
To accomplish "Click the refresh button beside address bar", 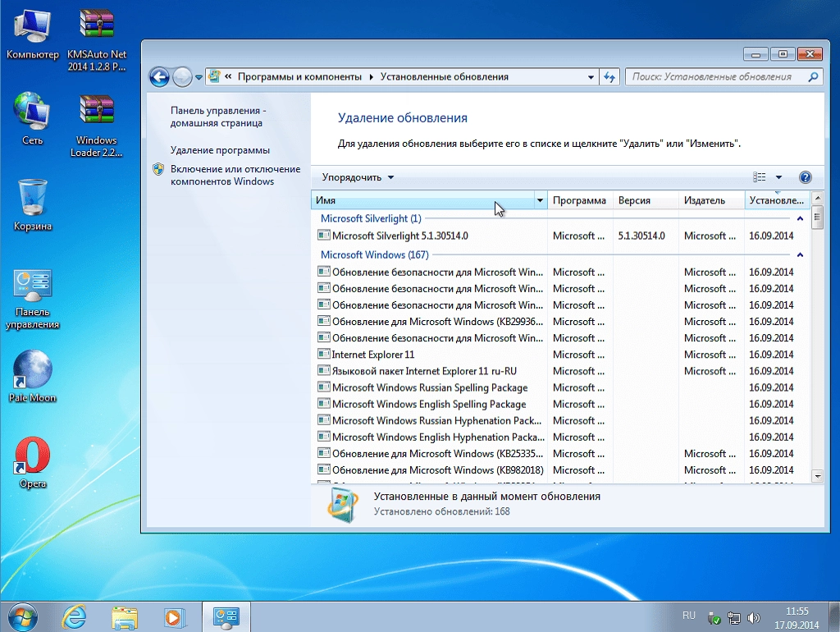I will click(x=609, y=77).
